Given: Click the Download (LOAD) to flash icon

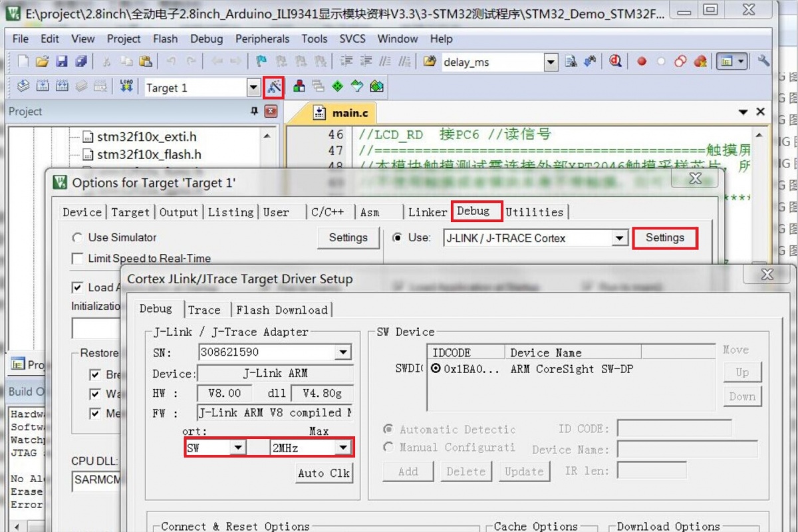Looking at the screenshot, I should 126,86.
